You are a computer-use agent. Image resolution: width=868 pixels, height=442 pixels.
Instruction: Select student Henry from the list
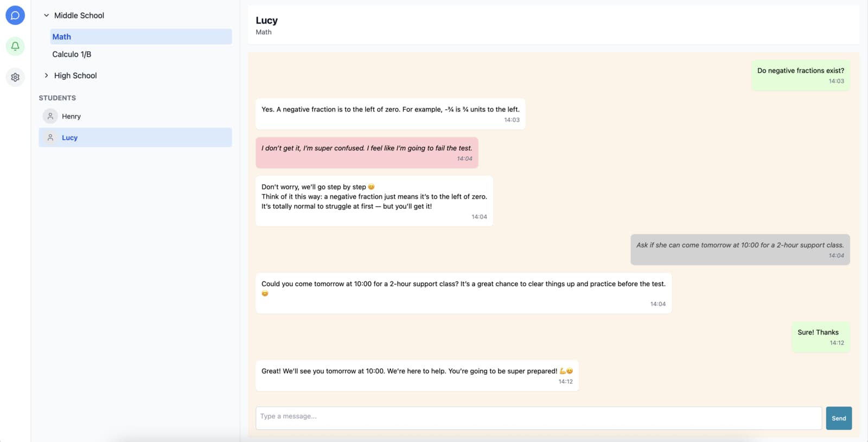click(x=71, y=116)
